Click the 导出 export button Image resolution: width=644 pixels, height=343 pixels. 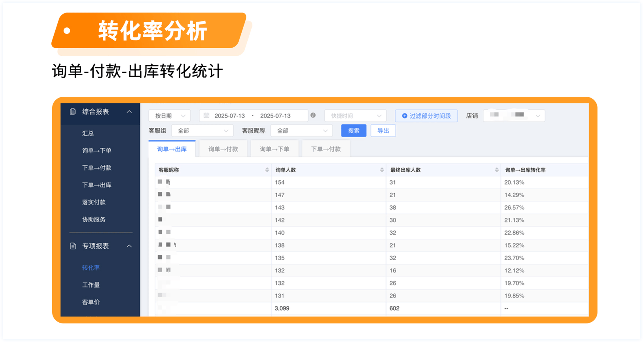point(383,131)
